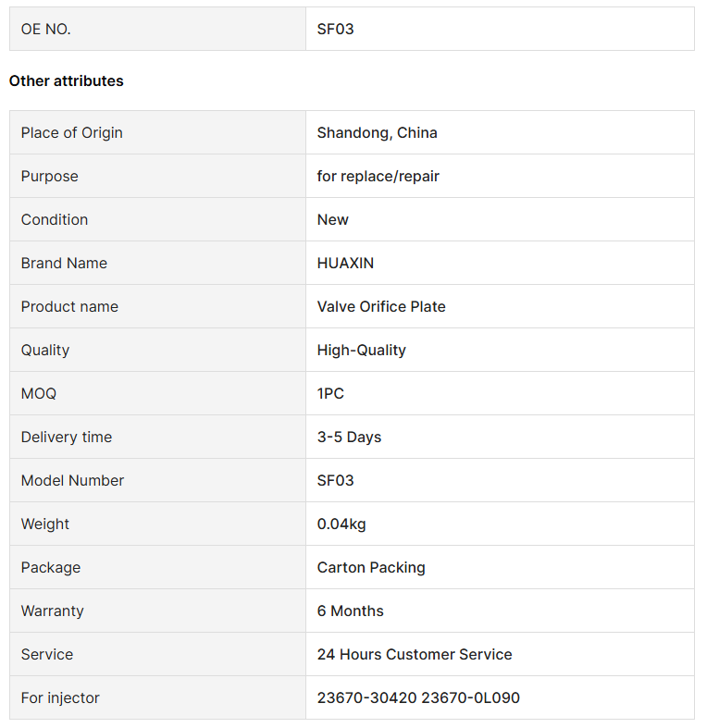Select the injector numbers 23670-30420 23670-0L090

click(418, 697)
